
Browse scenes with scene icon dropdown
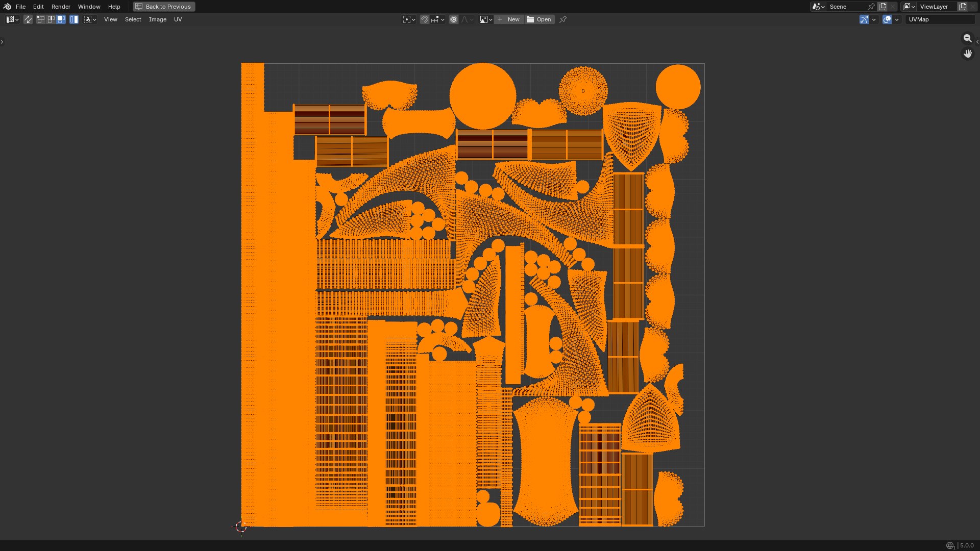818,7
